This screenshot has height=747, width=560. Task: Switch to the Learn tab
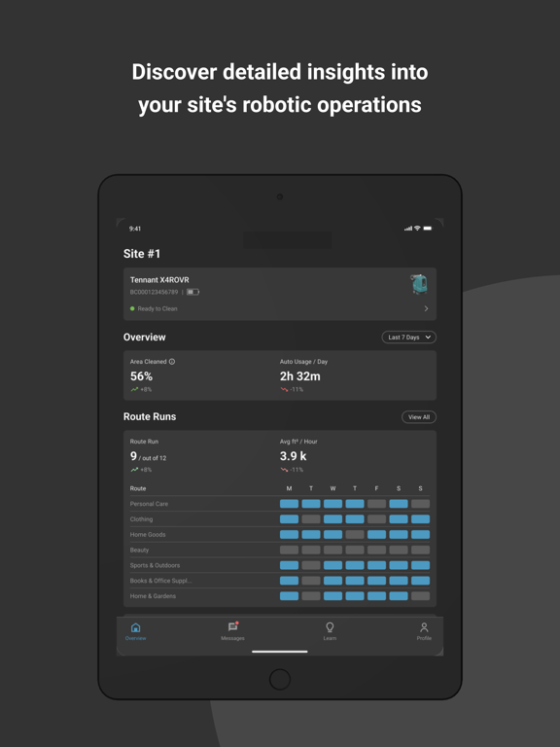point(330,631)
